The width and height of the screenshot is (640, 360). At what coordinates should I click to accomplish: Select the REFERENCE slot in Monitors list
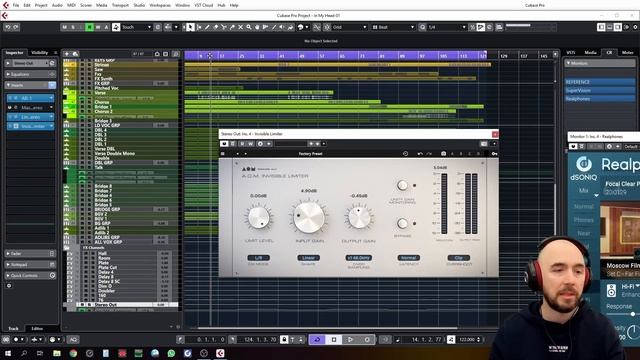pyautogui.click(x=600, y=82)
